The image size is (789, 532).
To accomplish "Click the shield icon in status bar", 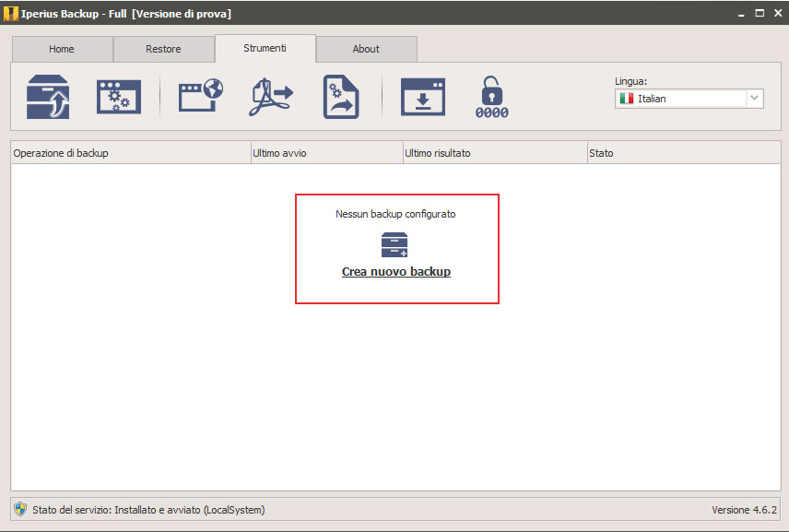I will tap(20, 509).
